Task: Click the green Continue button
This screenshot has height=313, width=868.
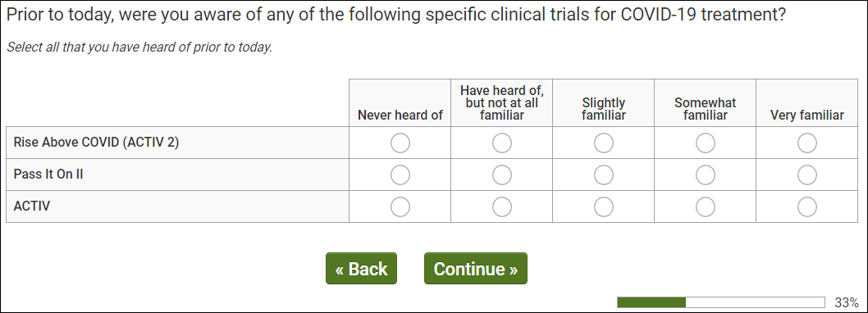Action: point(476,269)
